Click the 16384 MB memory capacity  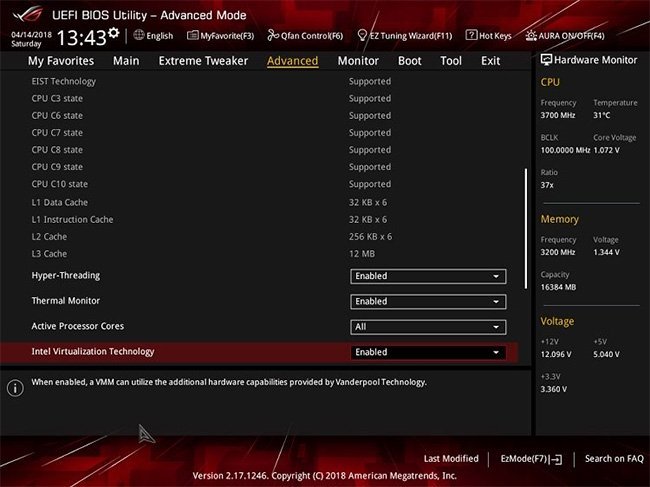tap(558, 287)
